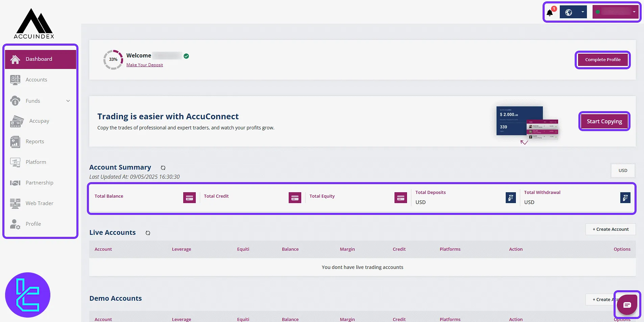Click the Start Copying button
This screenshot has height=322, width=644.
click(x=604, y=121)
